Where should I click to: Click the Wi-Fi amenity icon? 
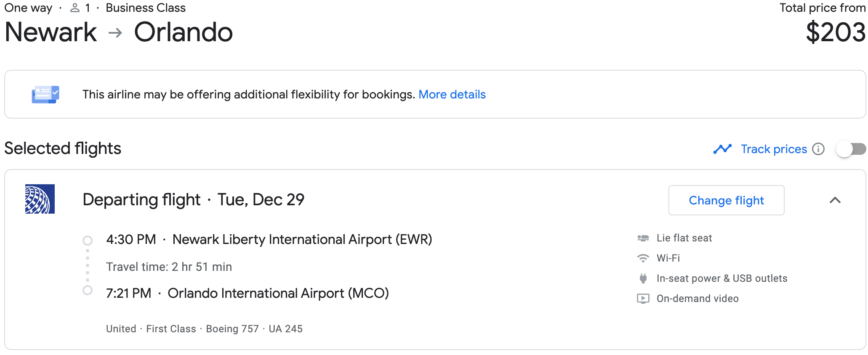pyautogui.click(x=643, y=258)
